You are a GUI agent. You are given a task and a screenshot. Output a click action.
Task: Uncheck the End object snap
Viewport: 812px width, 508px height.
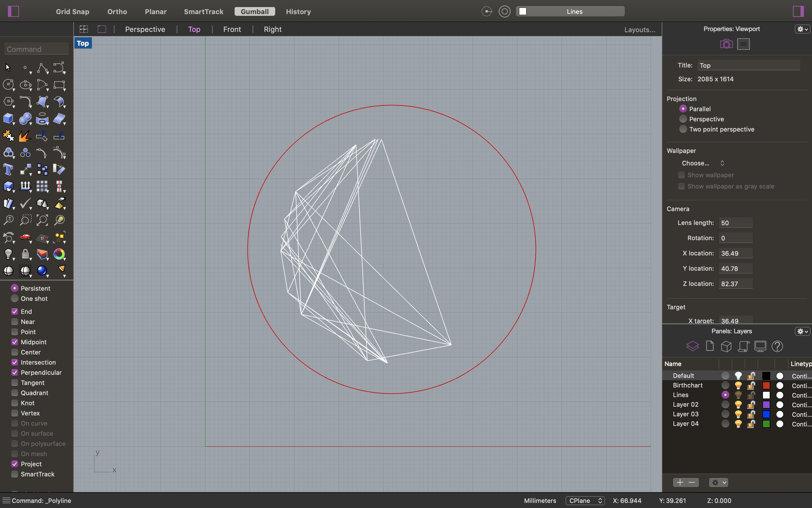[x=14, y=312]
